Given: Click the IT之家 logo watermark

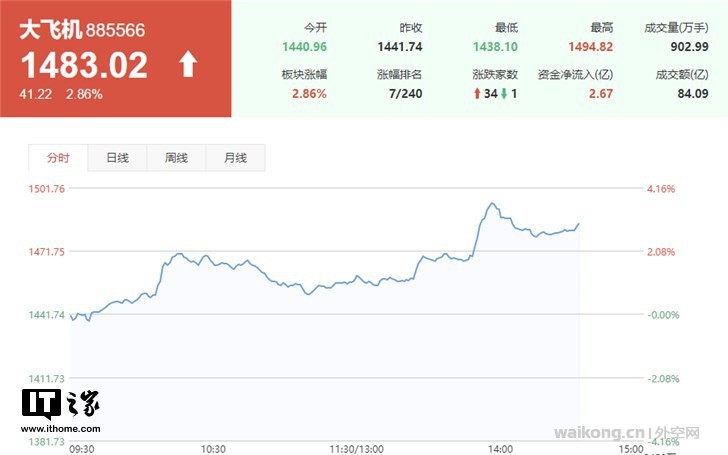Looking at the screenshot, I should coord(60,404).
